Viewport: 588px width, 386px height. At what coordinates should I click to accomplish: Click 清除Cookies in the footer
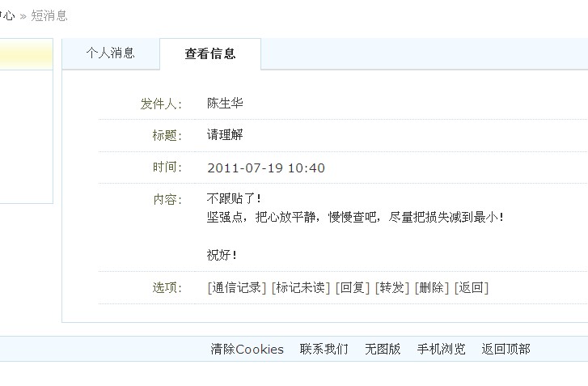[x=247, y=350]
